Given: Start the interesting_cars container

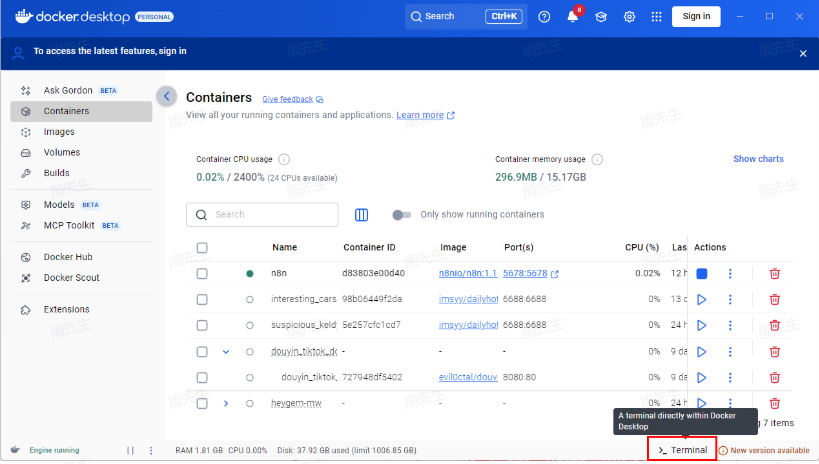Looking at the screenshot, I should (x=701, y=299).
